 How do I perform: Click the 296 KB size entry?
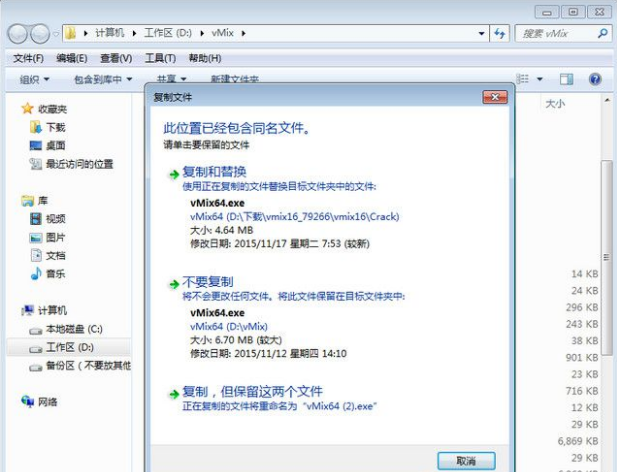(582, 307)
